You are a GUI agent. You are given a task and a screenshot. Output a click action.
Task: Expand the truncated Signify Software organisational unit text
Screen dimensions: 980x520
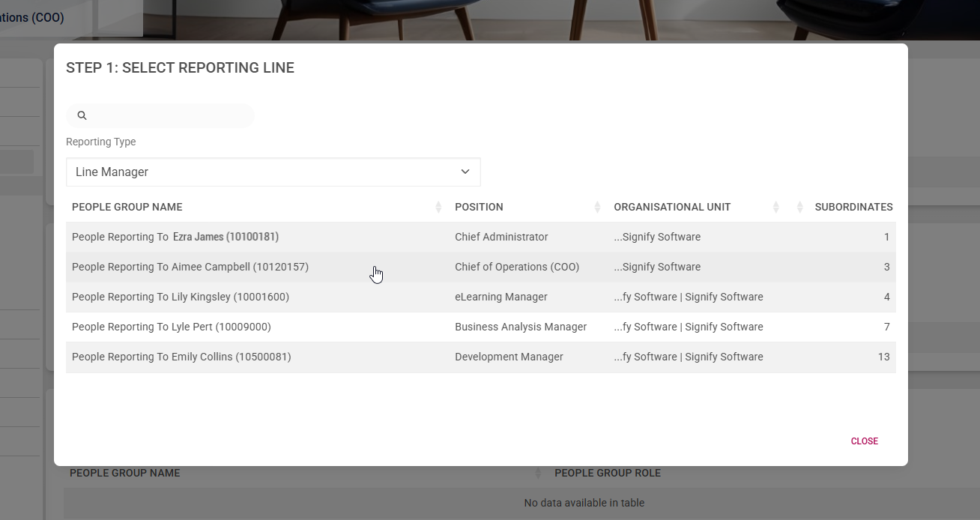point(657,237)
